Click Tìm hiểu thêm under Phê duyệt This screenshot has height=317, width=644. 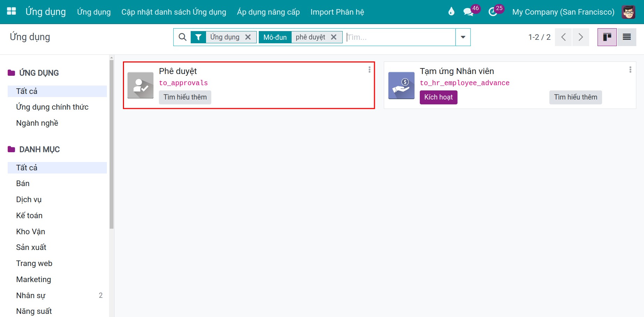point(185,97)
